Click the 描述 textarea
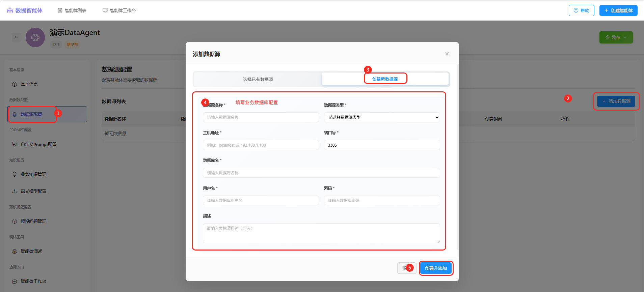 [321, 233]
